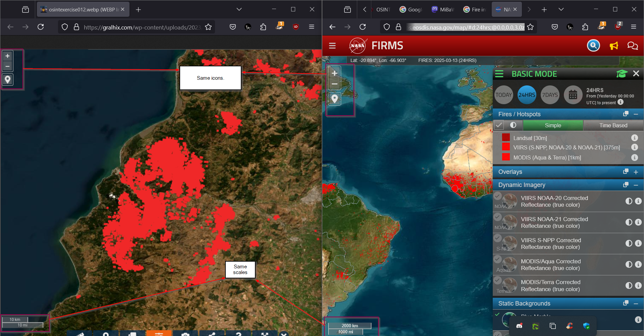Show info for Landsat [30m] layer
Image resolution: width=644 pixels, height=336 pixels.
click(x=634, y=138)
